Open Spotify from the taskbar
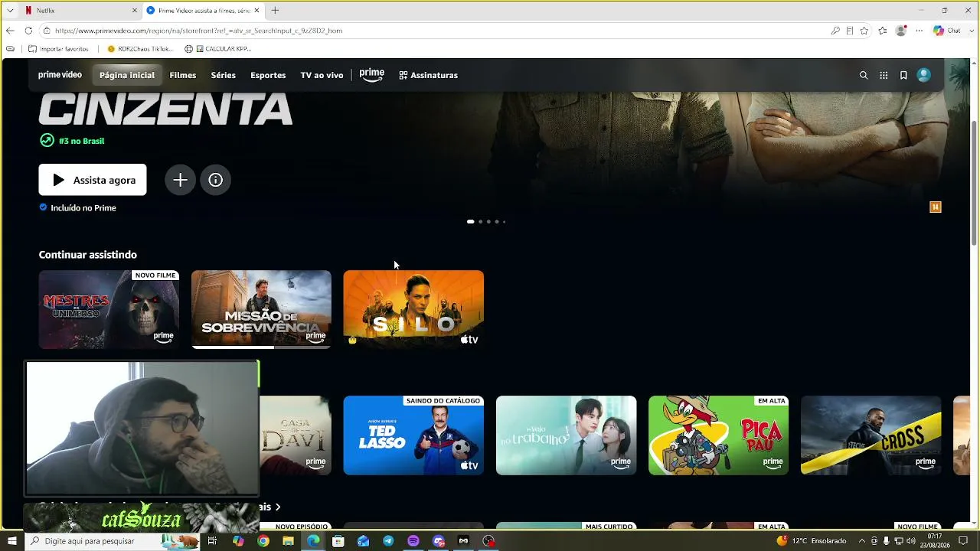This screenshot has width=980, height=551. [x=413, y=541]
